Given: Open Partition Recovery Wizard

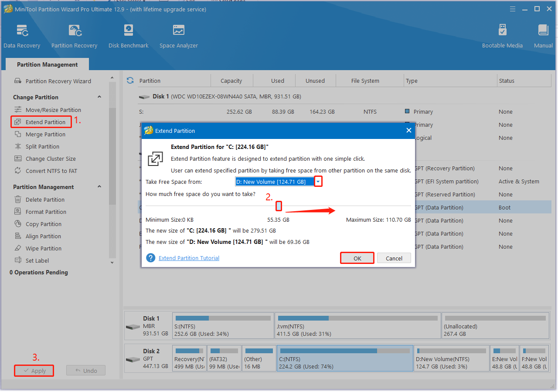Looking at the screenshot, I should tap(53, 81).
